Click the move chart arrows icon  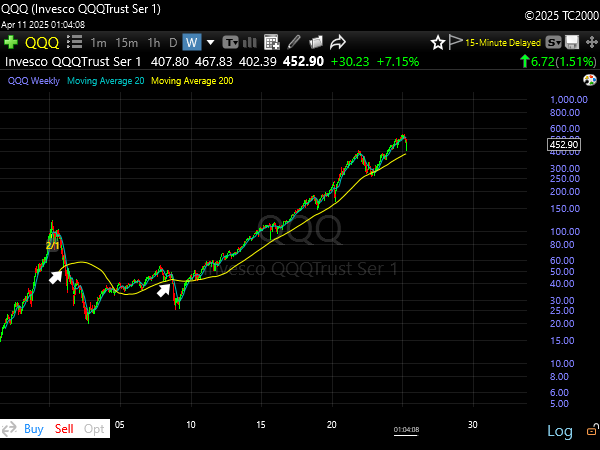(x=592, y=42)
